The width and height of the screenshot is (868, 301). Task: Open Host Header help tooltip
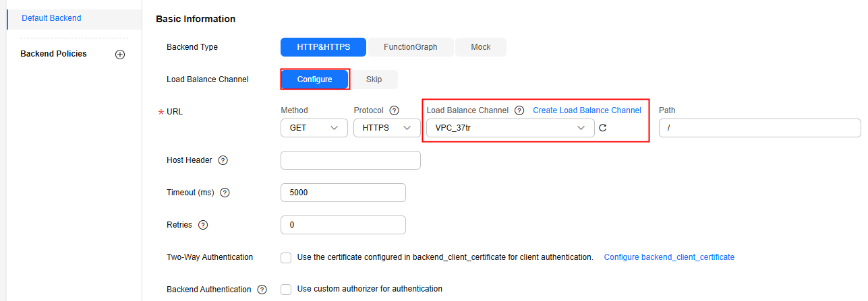coord(223,160)
